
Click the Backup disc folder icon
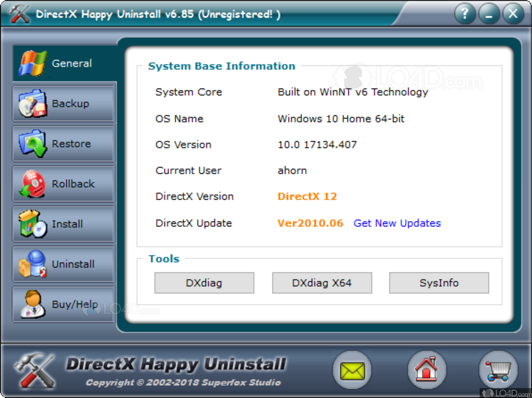coord(32,104)
